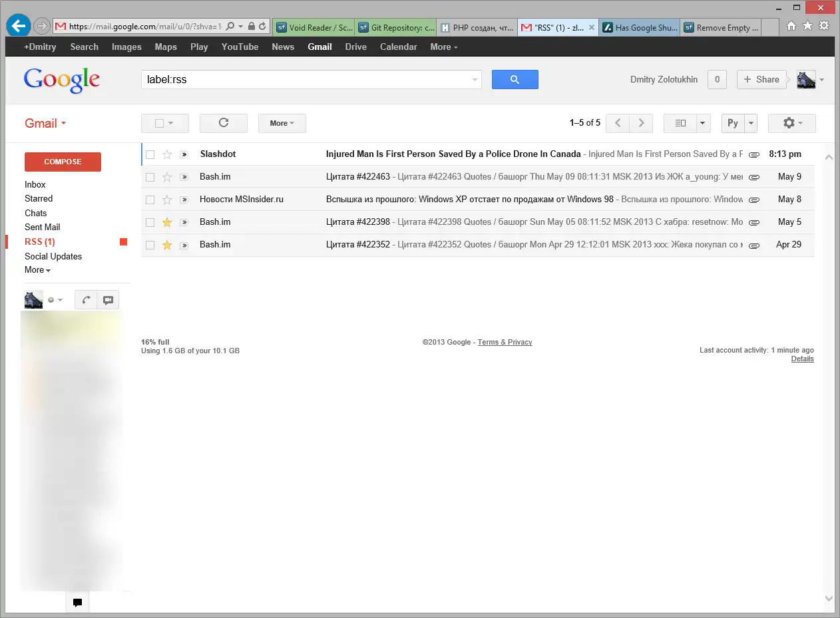Open the Starred label
Viewport: 840px width, 618px height.
click(x=39, y=198)
